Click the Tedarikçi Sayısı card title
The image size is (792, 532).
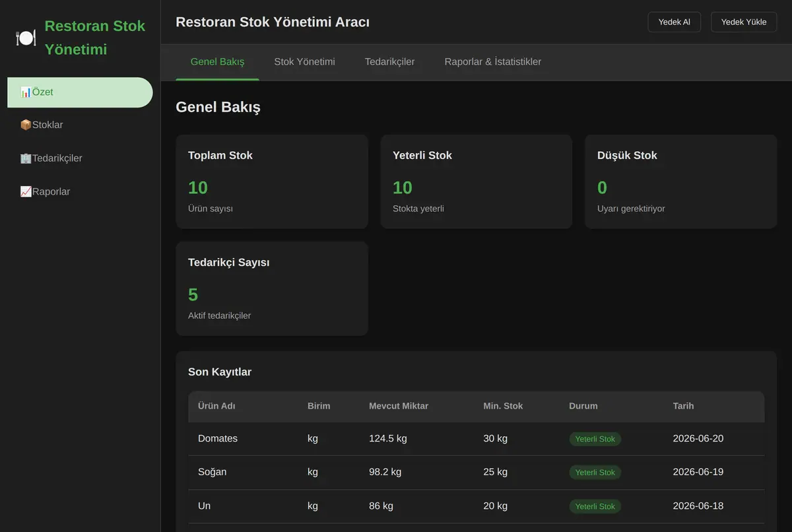tap(229, 263)
